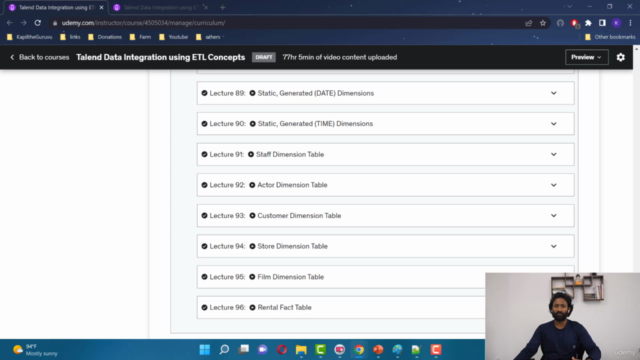Screen dimensions: 640x360
Task: Open the Chrome profile avatar
Action: [x=616, y=23]
